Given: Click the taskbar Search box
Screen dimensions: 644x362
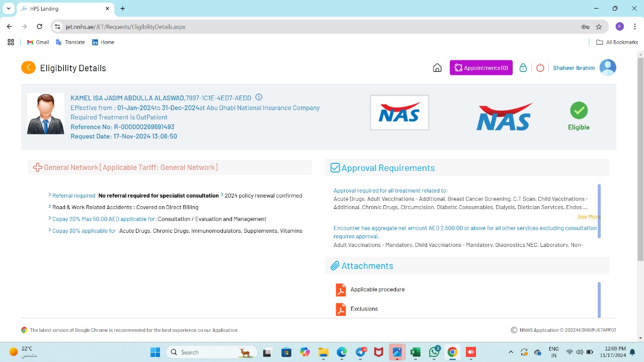Looking at the screenshot, I should click(x=212, y=352).
